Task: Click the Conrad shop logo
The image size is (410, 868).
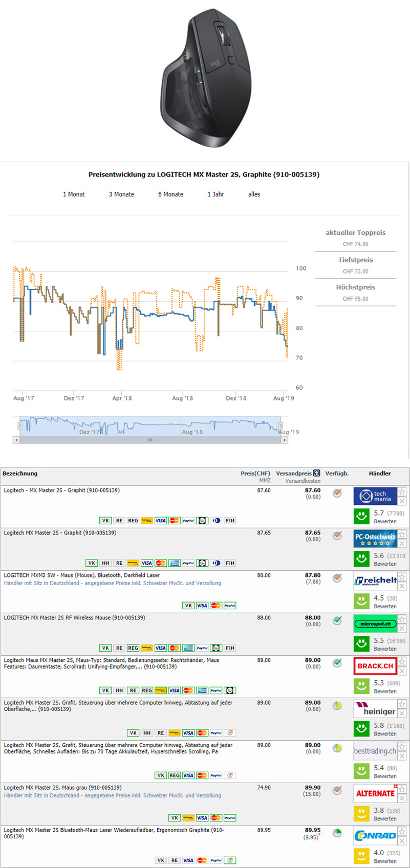Action: point(375,836)
